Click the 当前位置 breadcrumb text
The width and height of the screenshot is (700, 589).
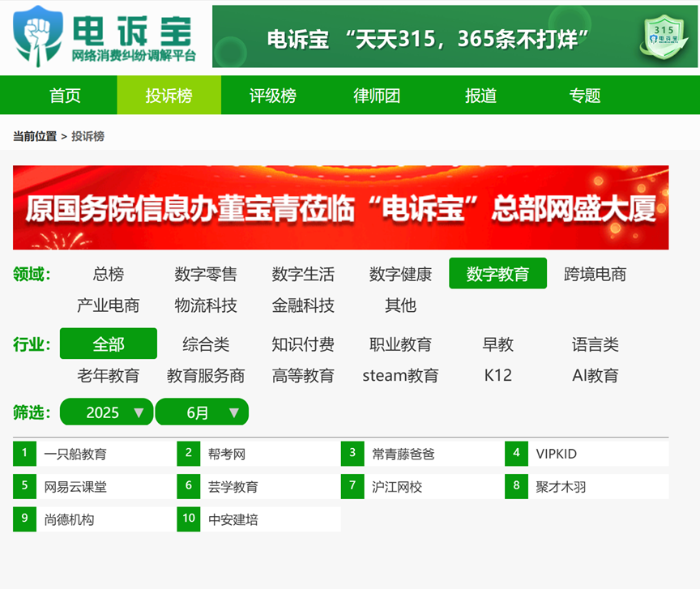point(35,136)
